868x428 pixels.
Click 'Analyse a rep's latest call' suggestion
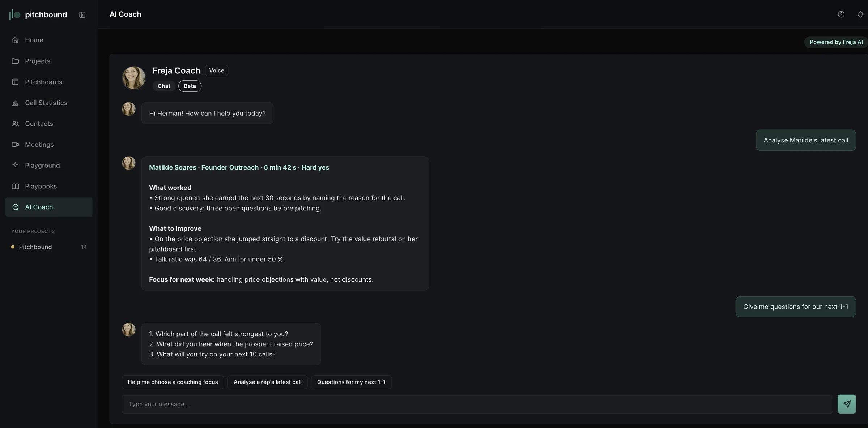[x=268, y=382]
